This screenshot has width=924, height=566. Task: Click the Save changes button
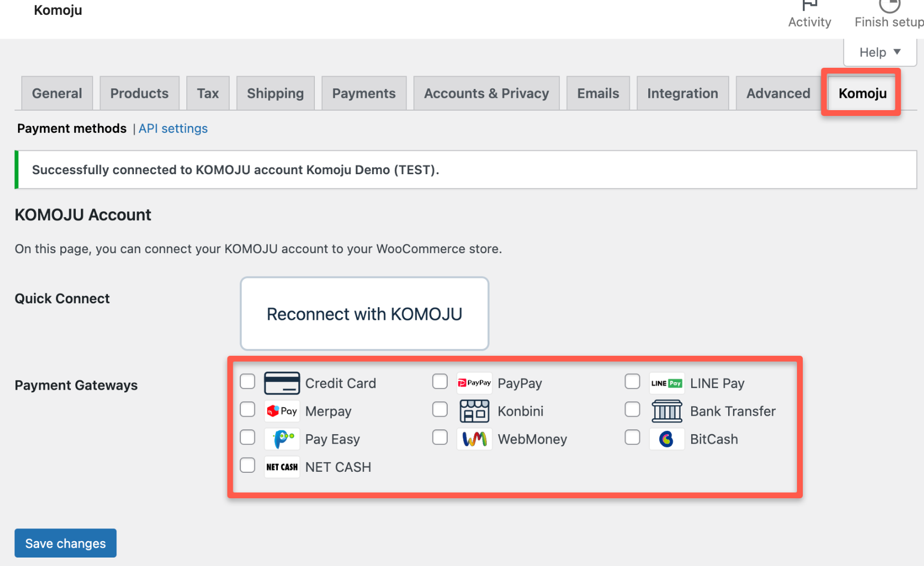tap(66, 543)
